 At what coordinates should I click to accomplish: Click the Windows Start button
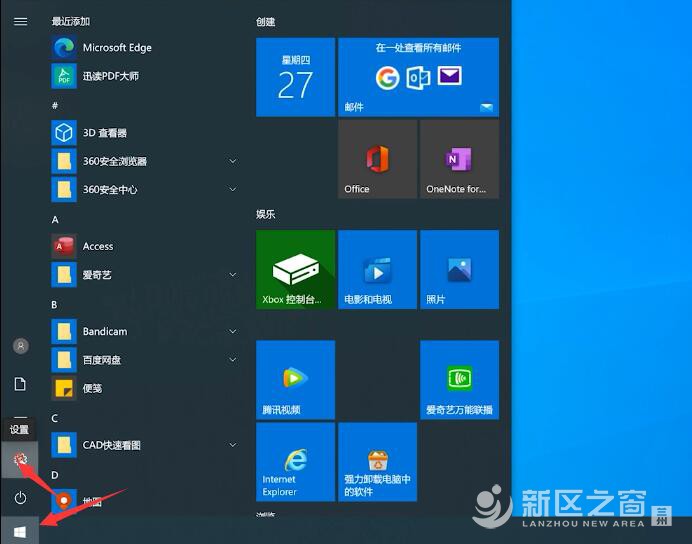[x=20, y=531]
